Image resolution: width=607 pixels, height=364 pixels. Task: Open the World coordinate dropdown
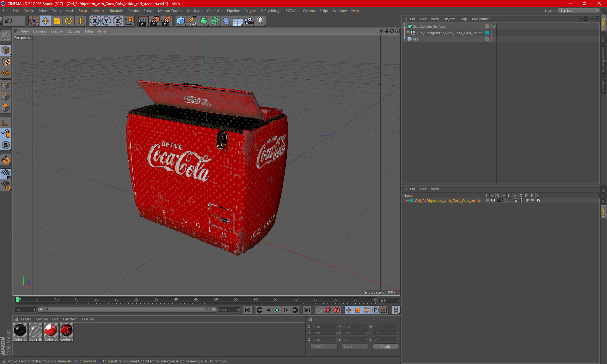324,346
